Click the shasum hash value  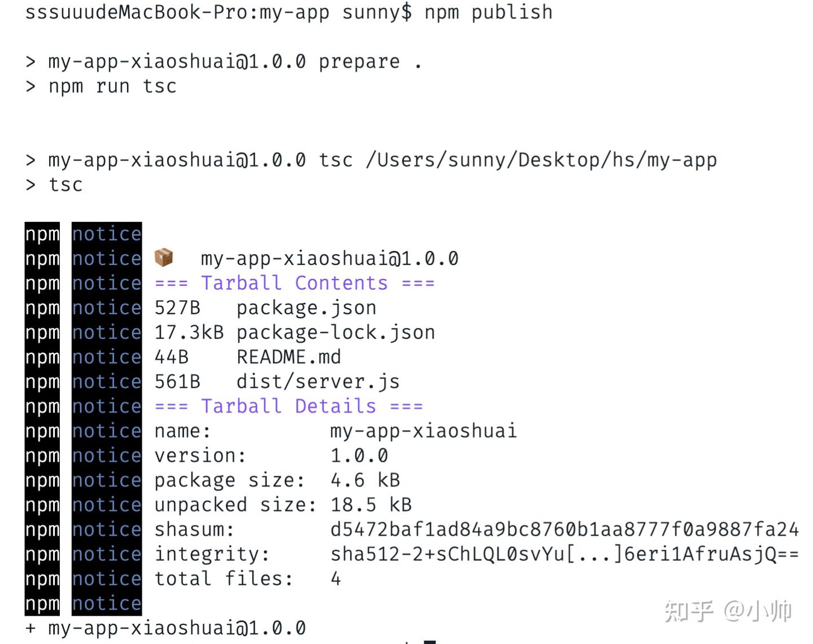coord(565,529)
